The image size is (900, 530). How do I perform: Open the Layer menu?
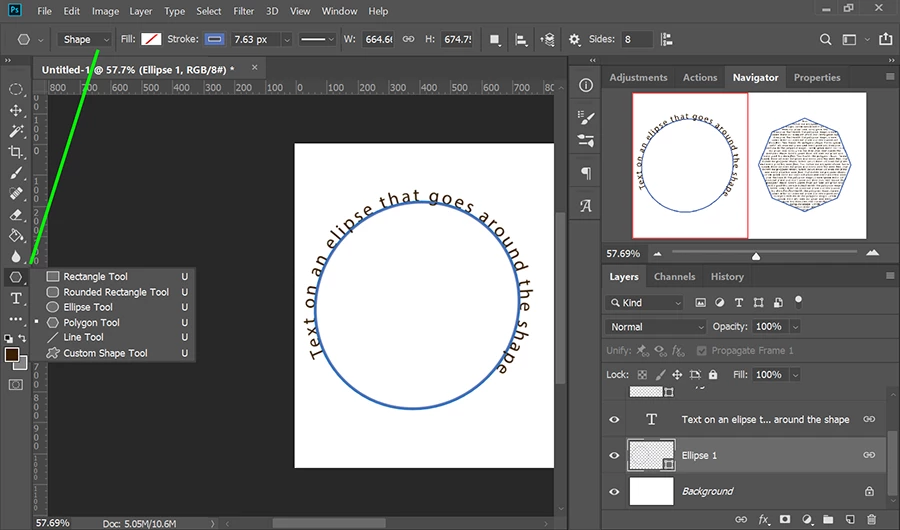[141, 11]
